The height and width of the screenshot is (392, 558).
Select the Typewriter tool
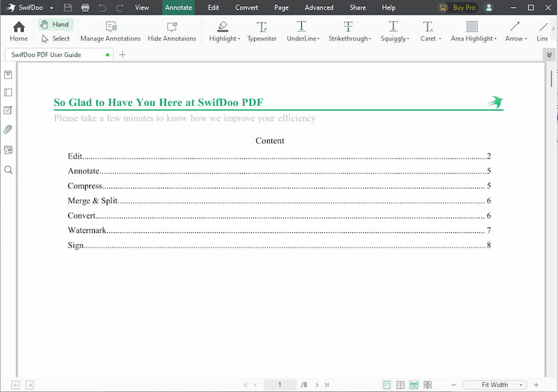(x=262, y=31)
